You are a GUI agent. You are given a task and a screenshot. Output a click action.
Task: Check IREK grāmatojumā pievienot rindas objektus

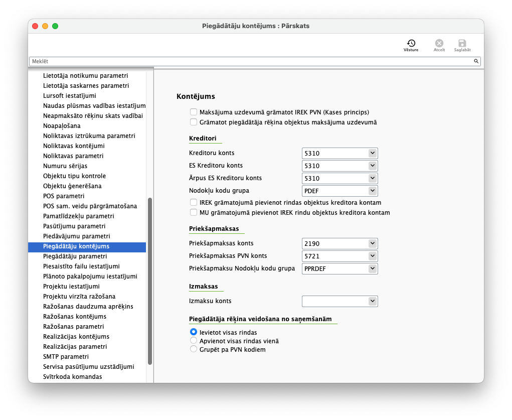(194, 203)
